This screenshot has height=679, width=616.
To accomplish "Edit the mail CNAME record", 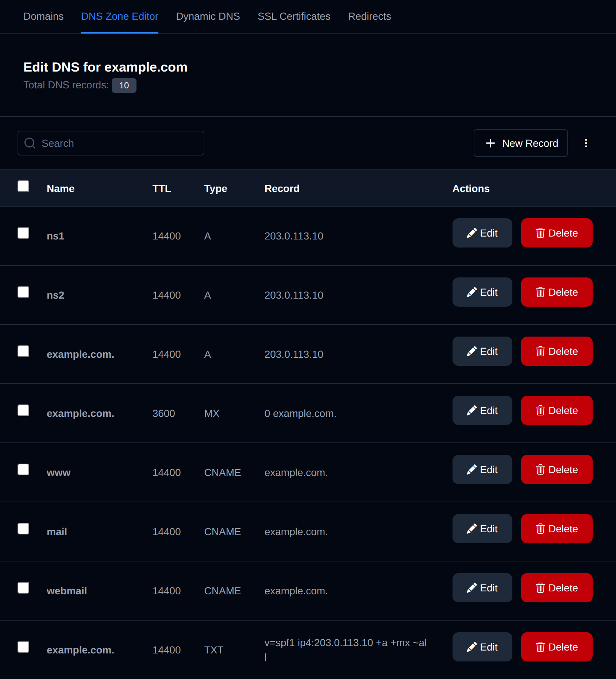I will [x=482, y=529].
